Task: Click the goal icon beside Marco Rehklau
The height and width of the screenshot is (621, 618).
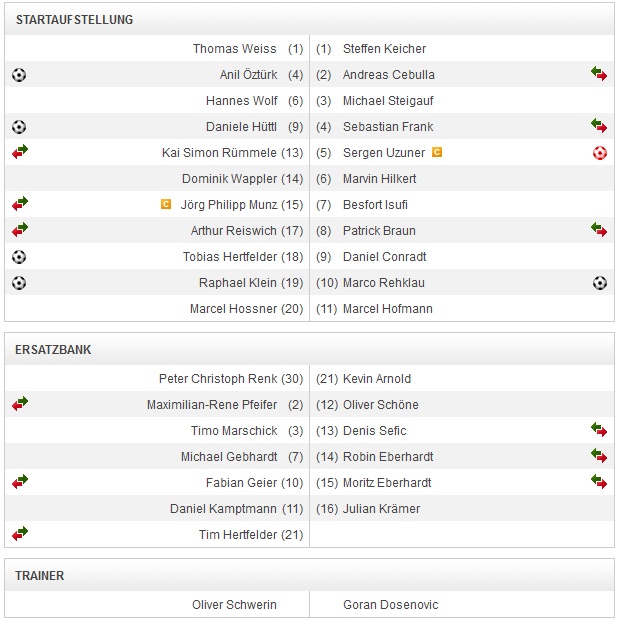Action: tap(599, 283)
